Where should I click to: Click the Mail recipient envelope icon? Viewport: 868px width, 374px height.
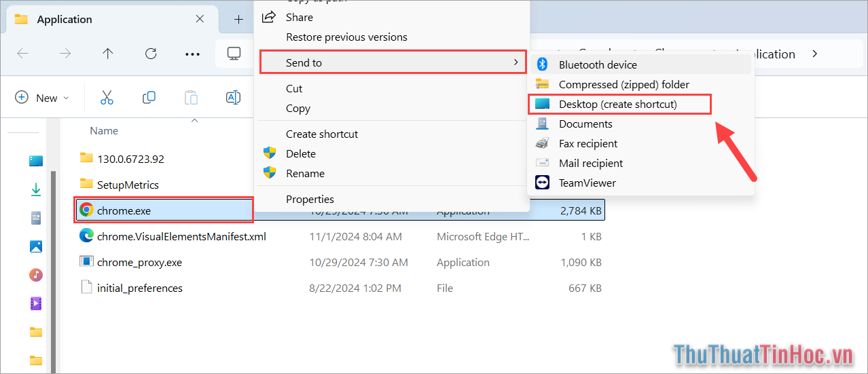pyautogui.click(x=542, y=163)
